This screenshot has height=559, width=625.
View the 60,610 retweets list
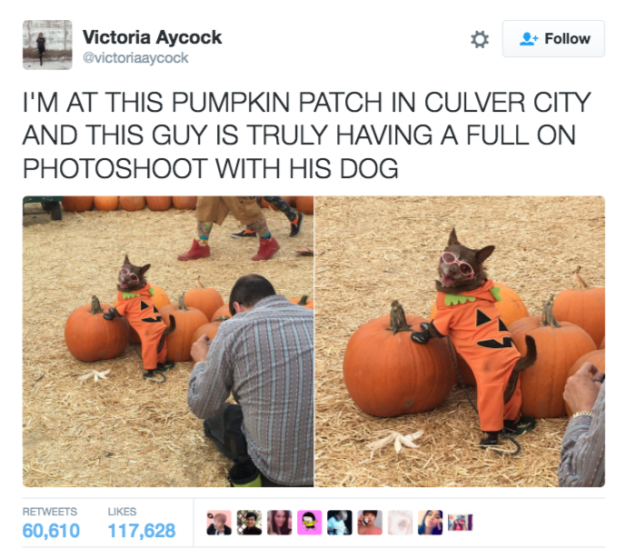coord(51,523)
